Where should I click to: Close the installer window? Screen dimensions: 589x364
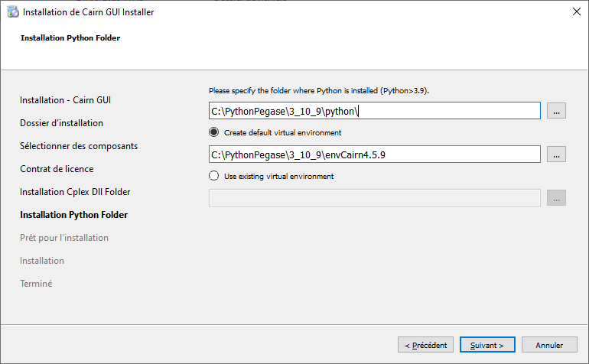pyautogui.click(x=574, y=12)
